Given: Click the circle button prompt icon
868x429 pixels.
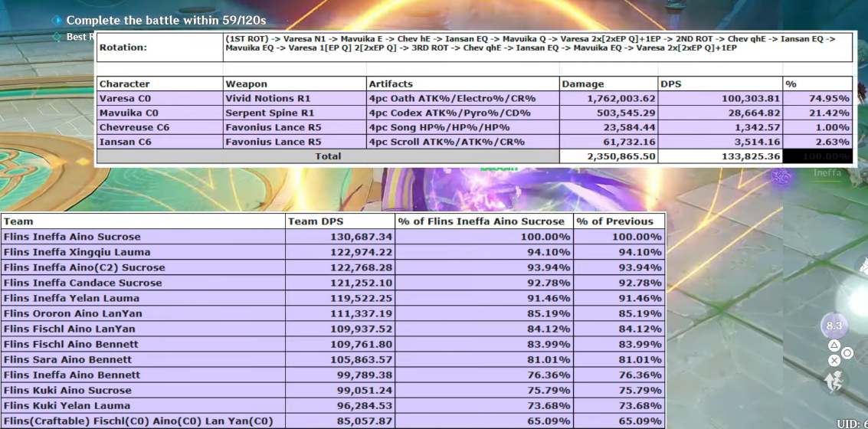Looking at the screenshot, I should point(847,353).
